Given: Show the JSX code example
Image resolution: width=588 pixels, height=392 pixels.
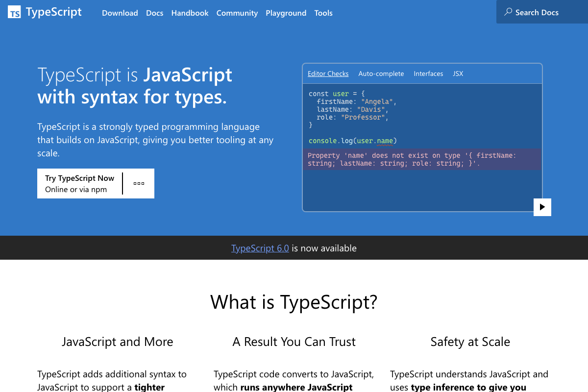Looking at the screenshot, I should (458, 73).
